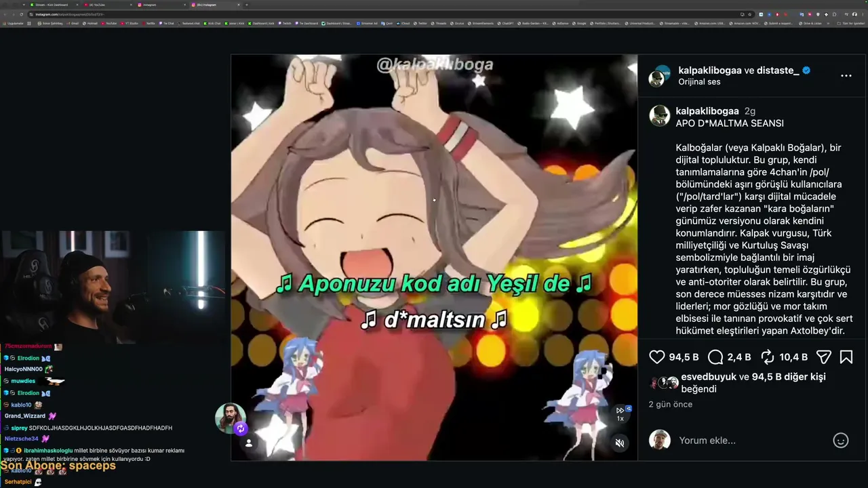
Task: Switch to the first Instagram browser tab
Action: click(x=163, y=5)
